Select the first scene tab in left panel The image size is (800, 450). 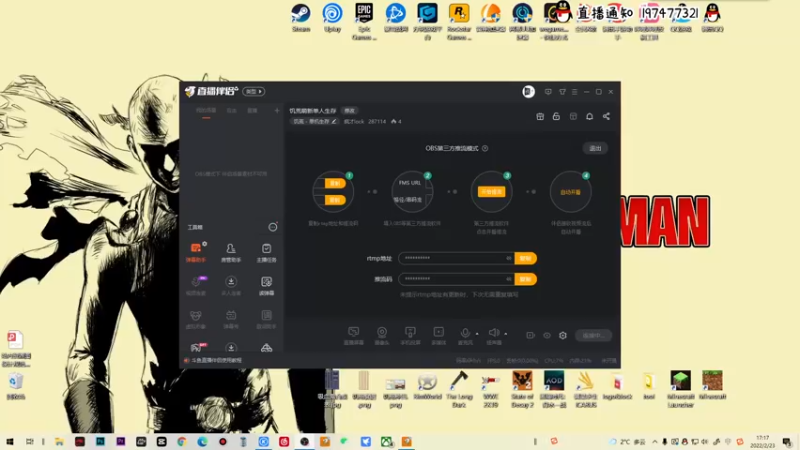coord(206,111)
